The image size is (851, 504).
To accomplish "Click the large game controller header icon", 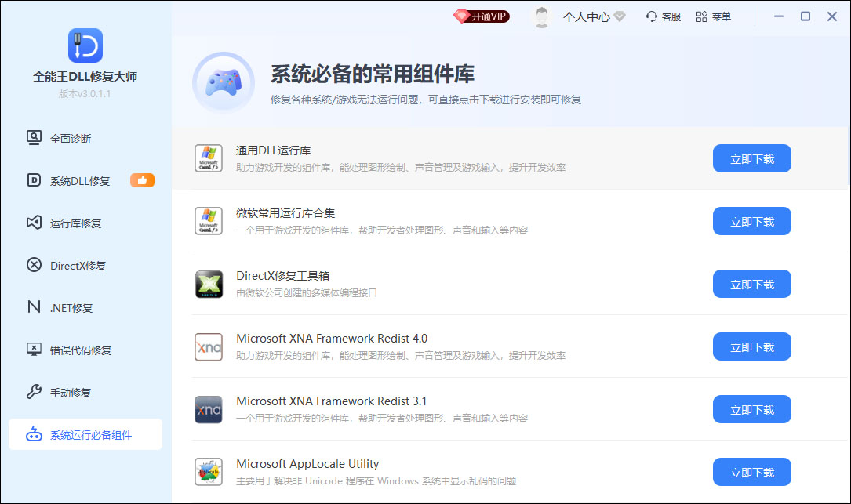I will [224, 82].
